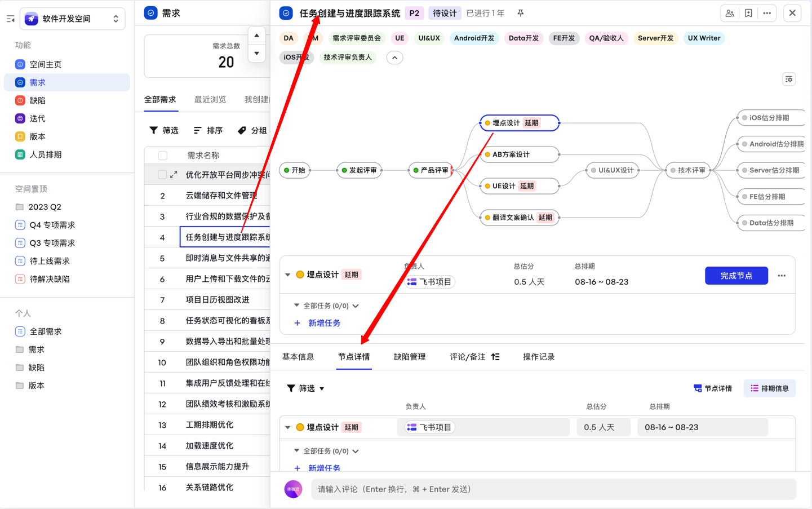Open 人员排期 in the sidebar

coord(45,154)
